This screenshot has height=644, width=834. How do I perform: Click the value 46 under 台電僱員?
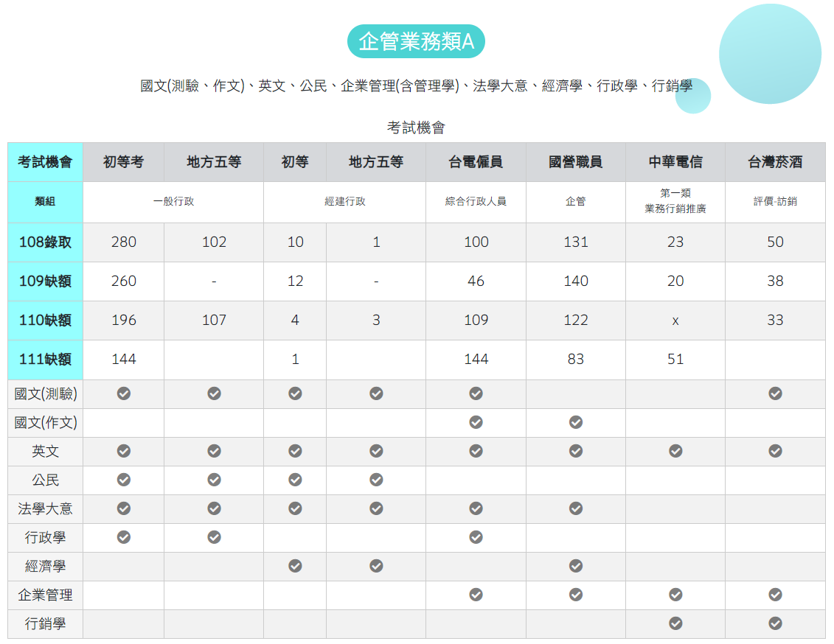[x=476, y=281]
